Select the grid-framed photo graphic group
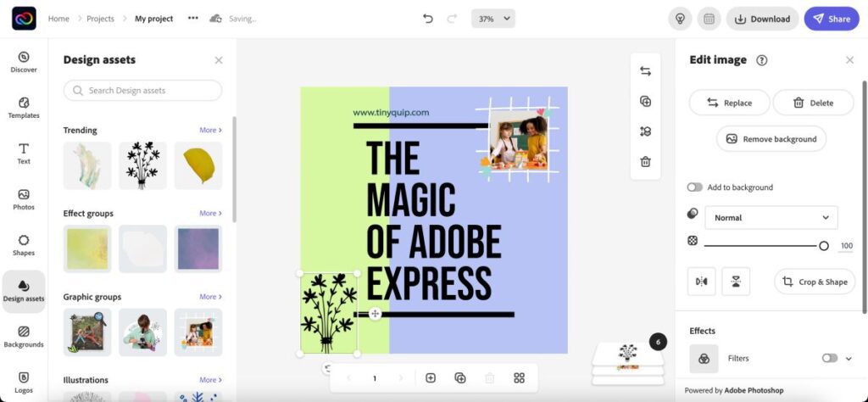This screenshot has height=402, width=868. [198, 332]
